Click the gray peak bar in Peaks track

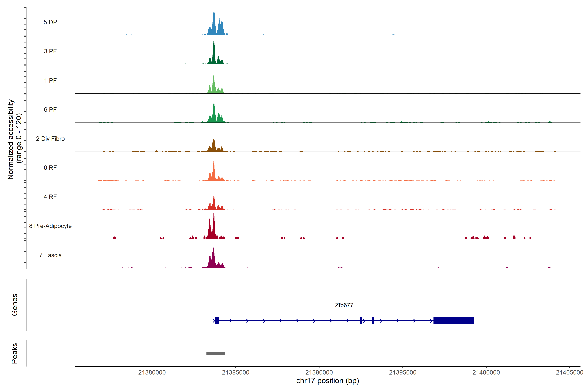[216, 353]
